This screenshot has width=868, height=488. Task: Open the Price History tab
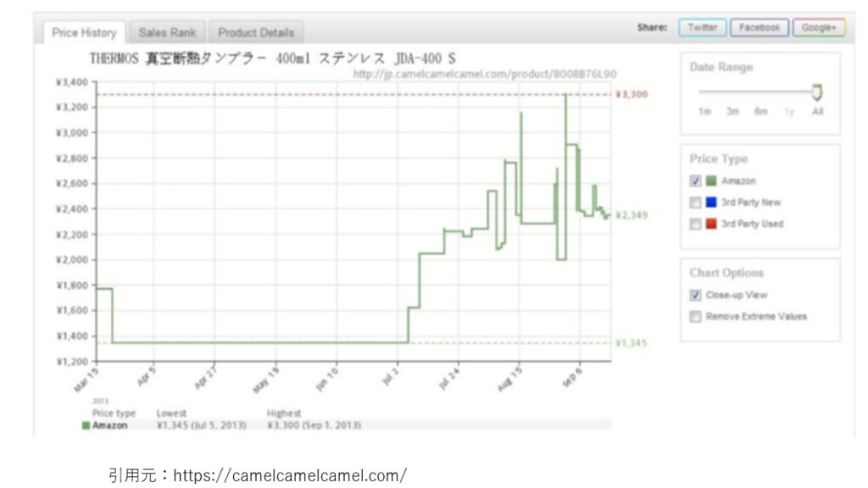point(84,33)
